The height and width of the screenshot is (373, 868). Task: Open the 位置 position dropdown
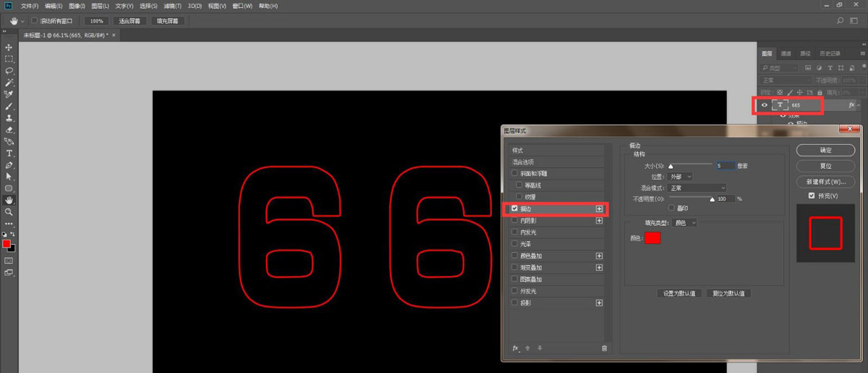click(x=680, y=177)
